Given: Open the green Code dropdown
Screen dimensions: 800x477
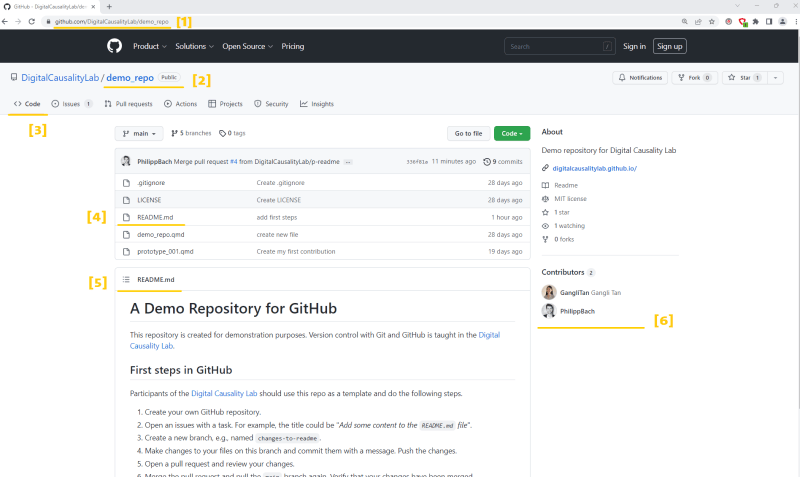Looking at the screenshot, I should pyautogui.click(x=512, y=133).
